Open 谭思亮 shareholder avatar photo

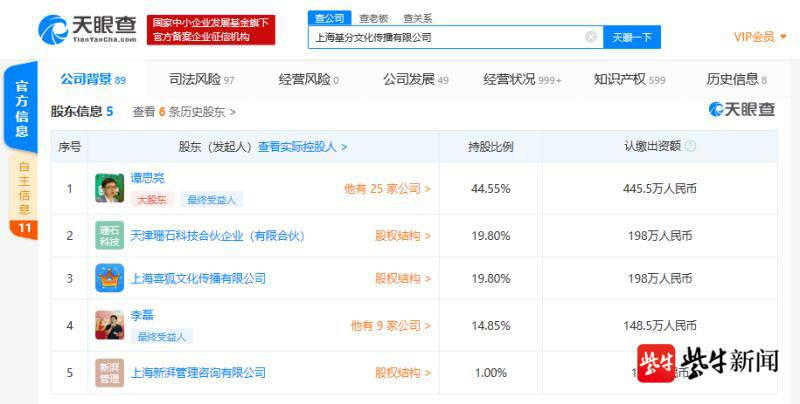coord(109,188)
